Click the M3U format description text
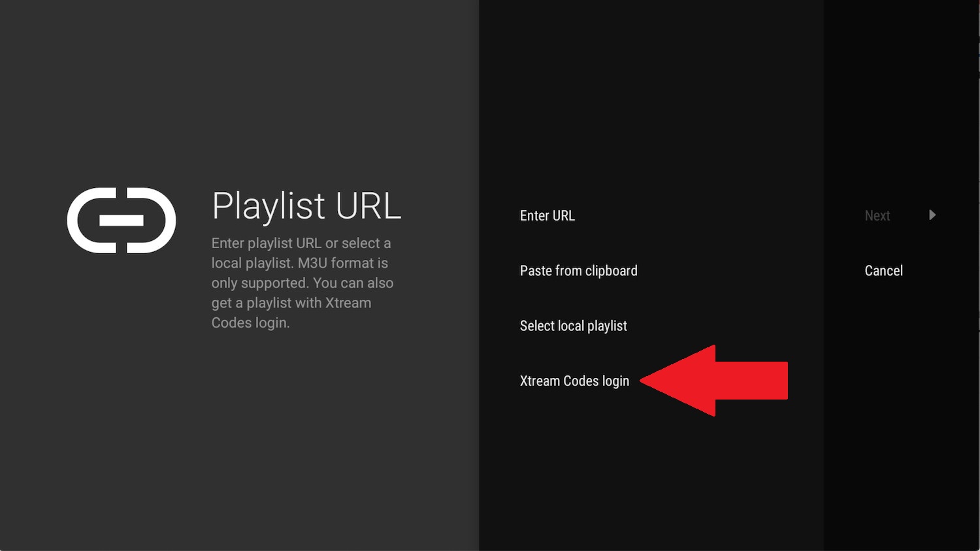This screenshot has width=980, height=551. (302, 283)
